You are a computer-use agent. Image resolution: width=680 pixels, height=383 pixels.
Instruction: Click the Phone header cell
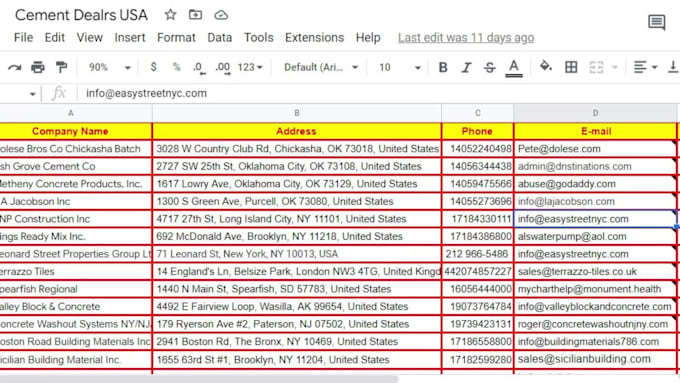[477, 131]
